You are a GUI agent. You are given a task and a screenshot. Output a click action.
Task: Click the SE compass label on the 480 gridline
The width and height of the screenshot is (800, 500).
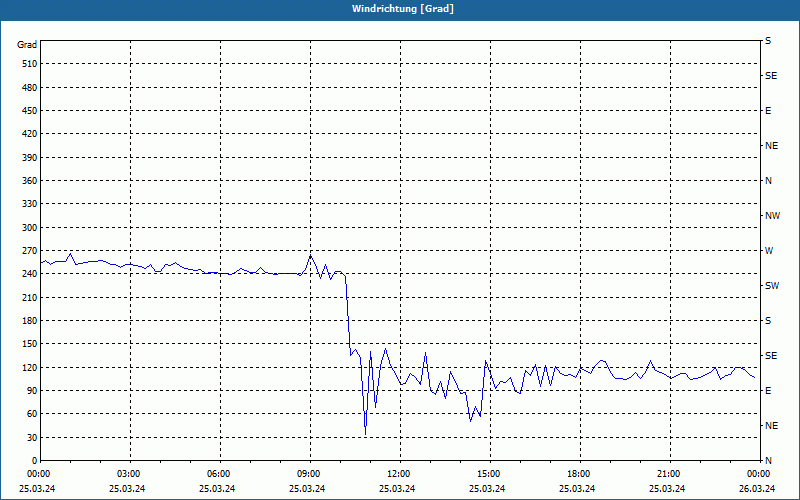(771, 76)
